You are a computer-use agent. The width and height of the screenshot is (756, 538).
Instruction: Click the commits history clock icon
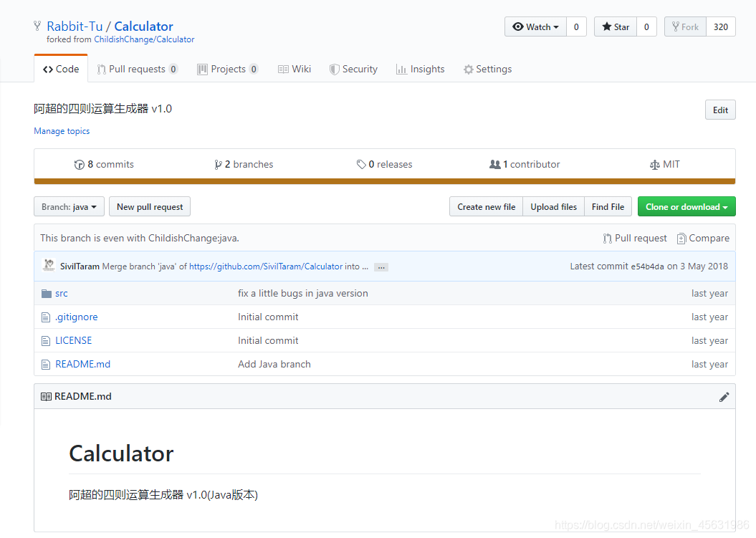click(79, 165)
